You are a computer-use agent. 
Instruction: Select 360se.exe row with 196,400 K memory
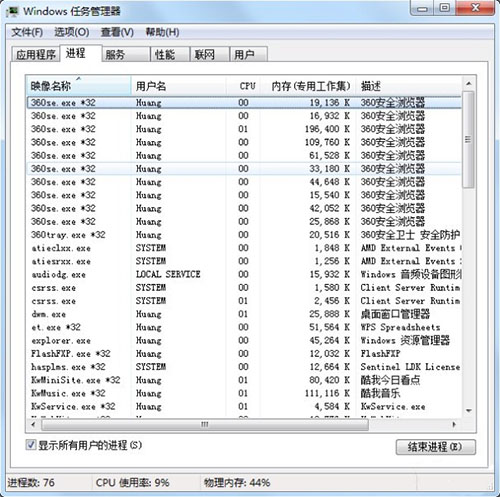pyautogui.click(x=244, y=129)
